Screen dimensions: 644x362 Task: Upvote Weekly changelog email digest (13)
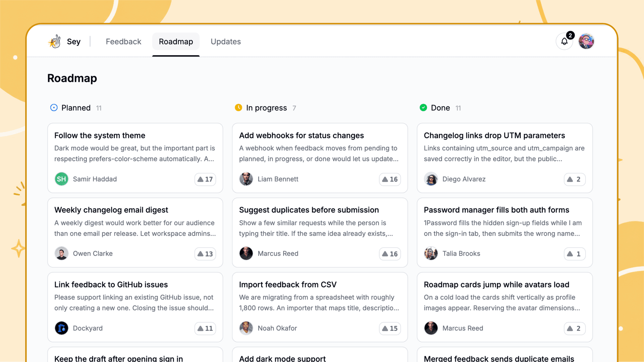click(205, 254)
